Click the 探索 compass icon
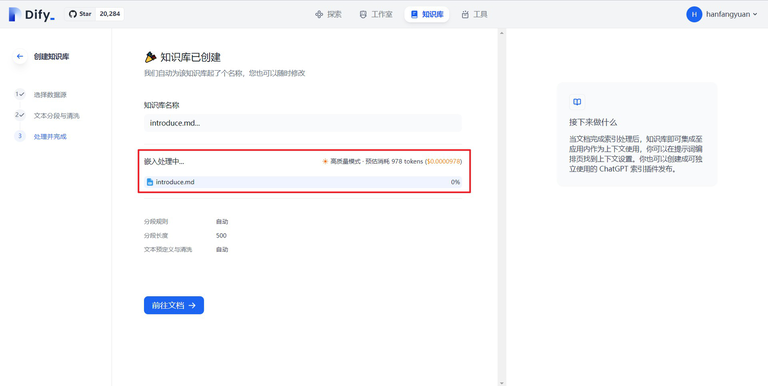768x386 pixels. [x=319, y=15]
